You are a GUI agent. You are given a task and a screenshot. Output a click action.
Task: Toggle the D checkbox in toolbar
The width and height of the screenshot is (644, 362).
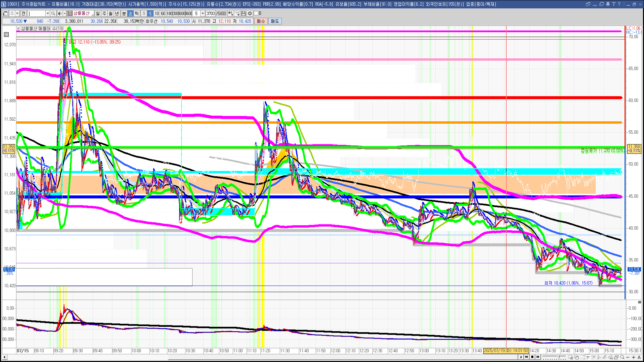(256, 13)
